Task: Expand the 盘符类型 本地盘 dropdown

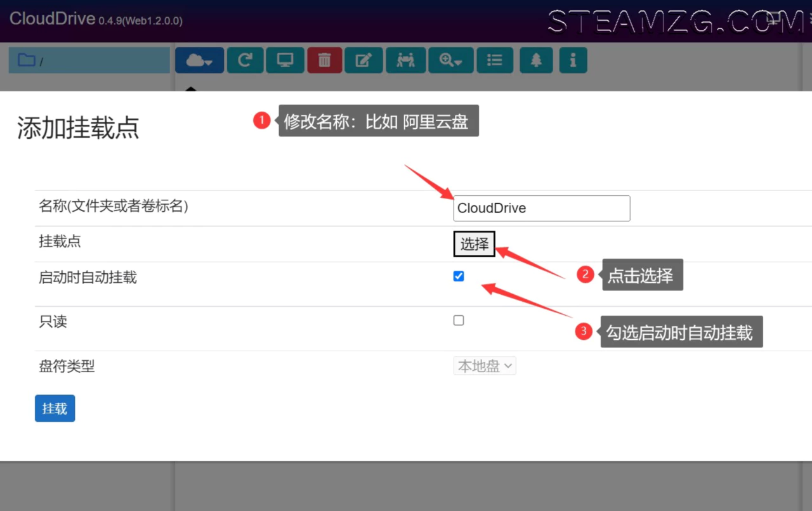Action: [x=485, y=366]
